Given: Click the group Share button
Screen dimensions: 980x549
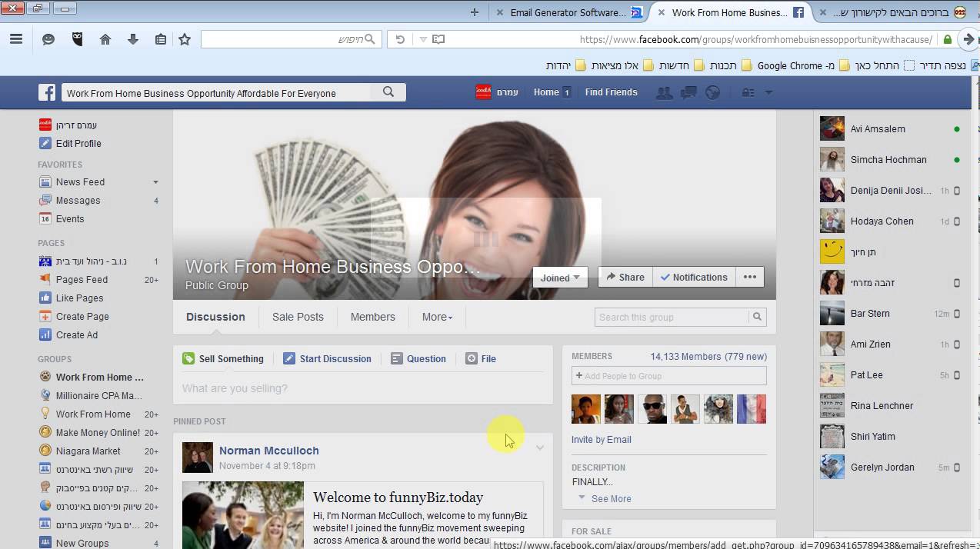Looking at the screenshot, I should point(625,277).
